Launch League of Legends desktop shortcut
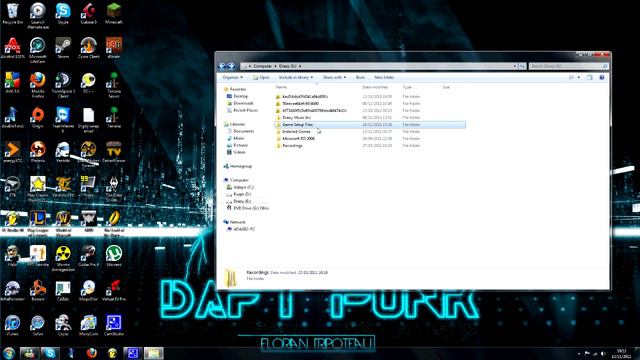The image size is (640, 360). tap(38, 223)
